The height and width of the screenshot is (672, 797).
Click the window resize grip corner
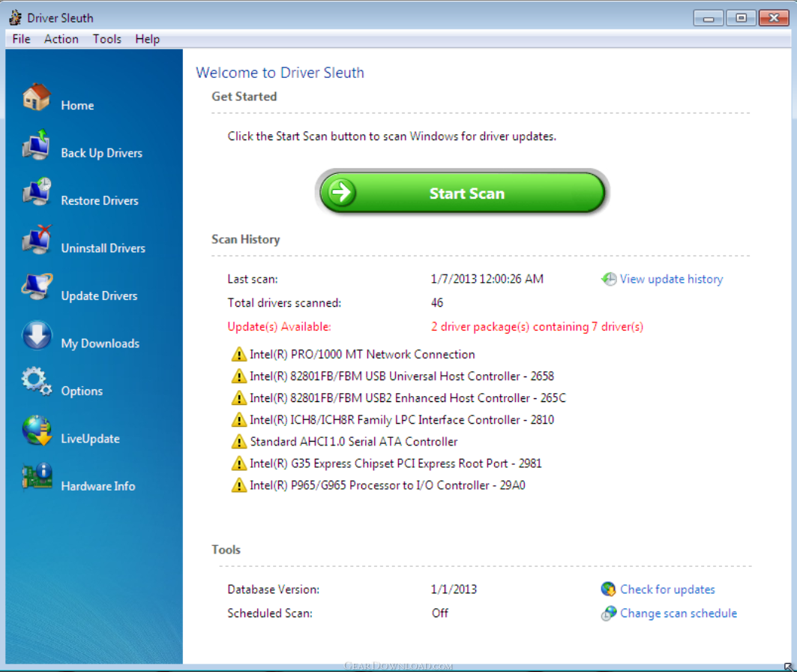point(789,667)
